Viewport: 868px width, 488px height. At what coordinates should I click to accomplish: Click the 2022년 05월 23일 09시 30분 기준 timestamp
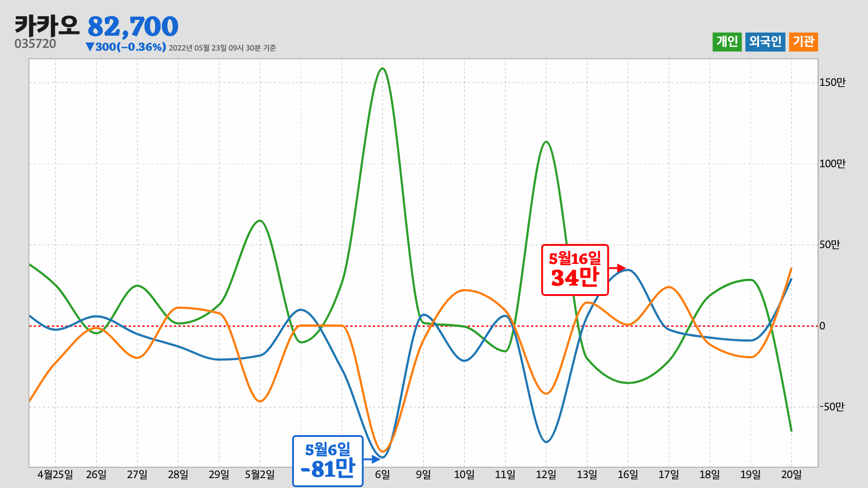[222, 48]
